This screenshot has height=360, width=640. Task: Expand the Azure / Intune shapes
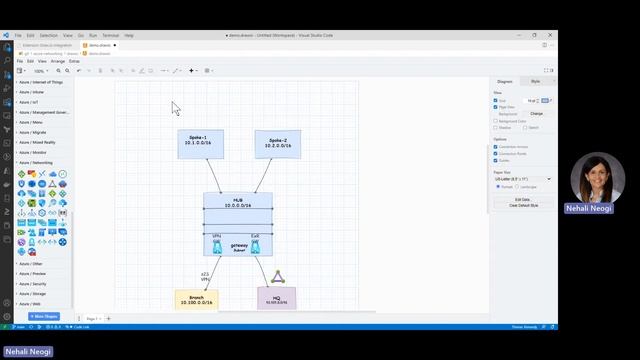coord(31,92)
